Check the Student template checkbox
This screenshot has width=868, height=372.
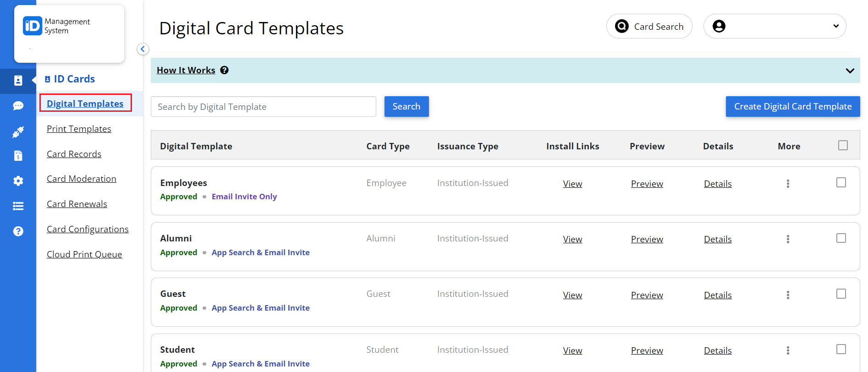pyautogui.click(x=841, y=349)
